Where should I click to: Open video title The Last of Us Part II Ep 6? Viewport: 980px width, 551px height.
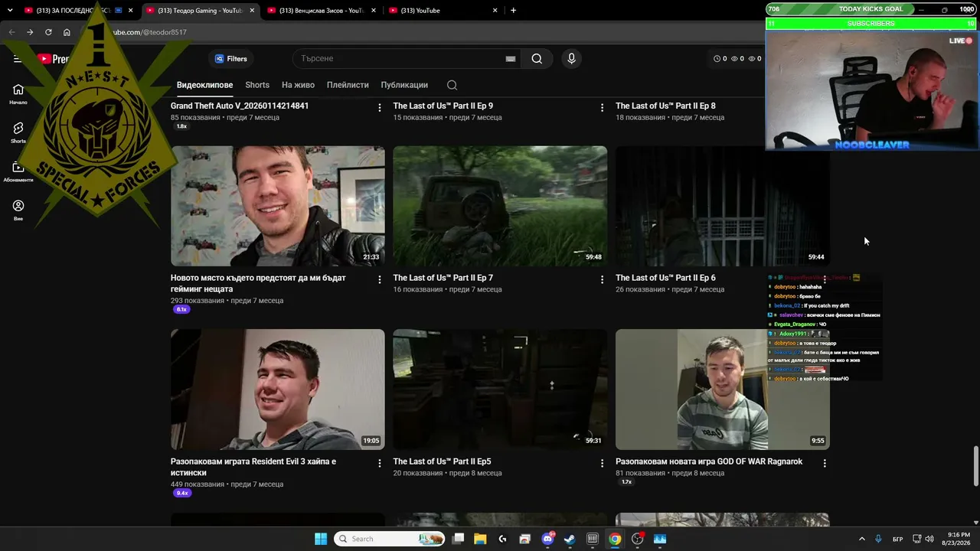click(x=665, y=278)
